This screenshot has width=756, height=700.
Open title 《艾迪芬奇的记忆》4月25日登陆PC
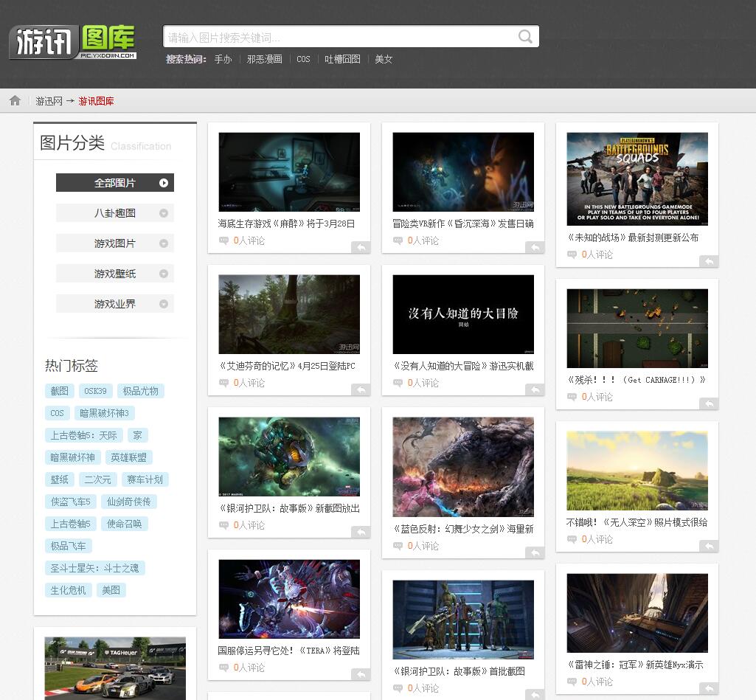pyautogui.click(x=288, y=366)
